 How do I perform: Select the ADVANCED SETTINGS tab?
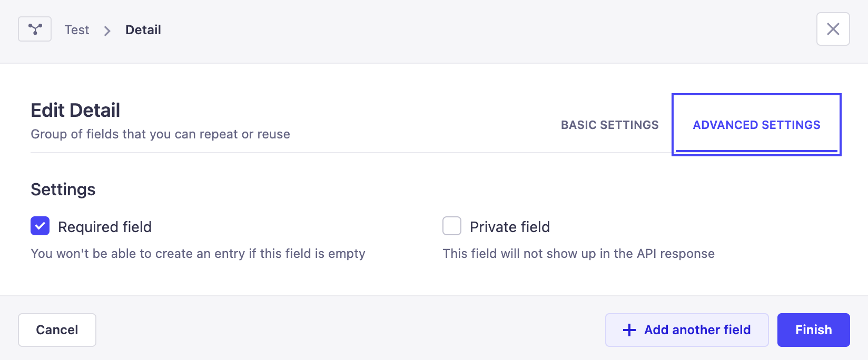[x=757, y=125]
